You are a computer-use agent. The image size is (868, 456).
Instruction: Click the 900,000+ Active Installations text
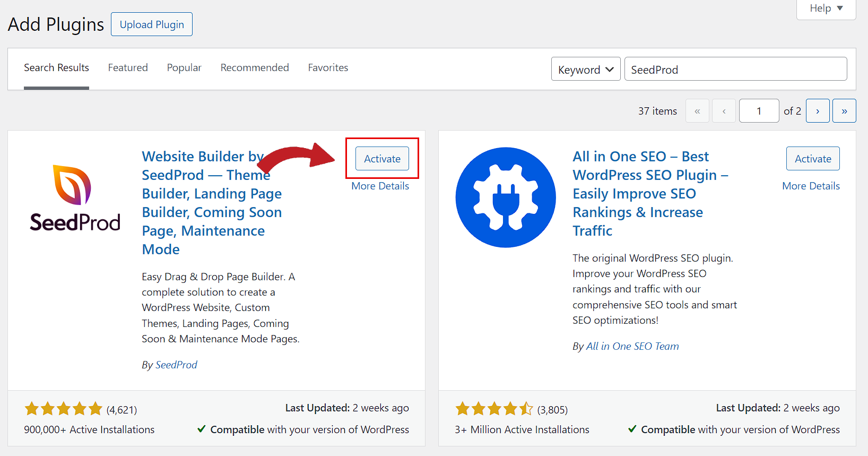coord(89,429)
